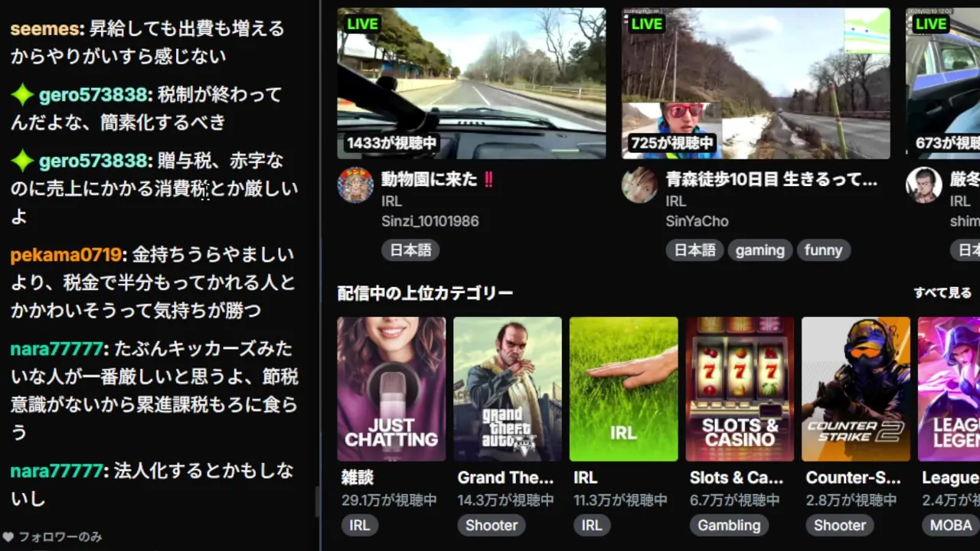Select 日本語 tag under SinYaCho

point(694,250)
